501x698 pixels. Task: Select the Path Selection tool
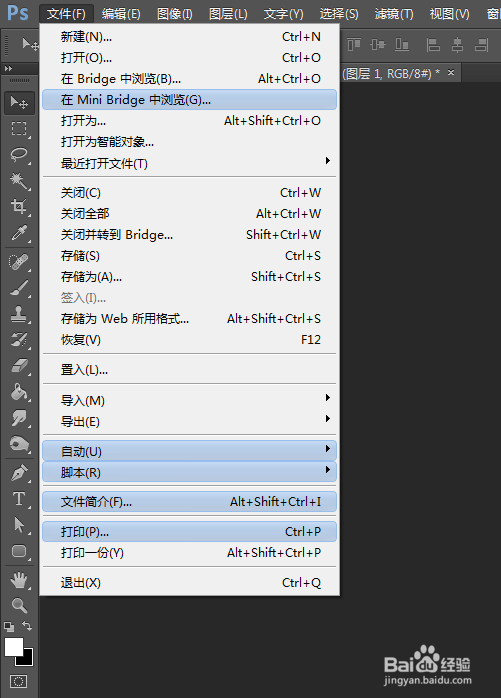19,524
